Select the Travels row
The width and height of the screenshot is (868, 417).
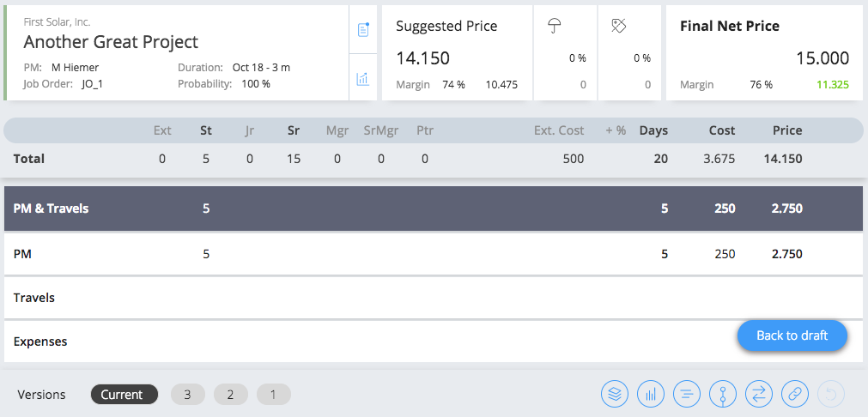(434, 298)
